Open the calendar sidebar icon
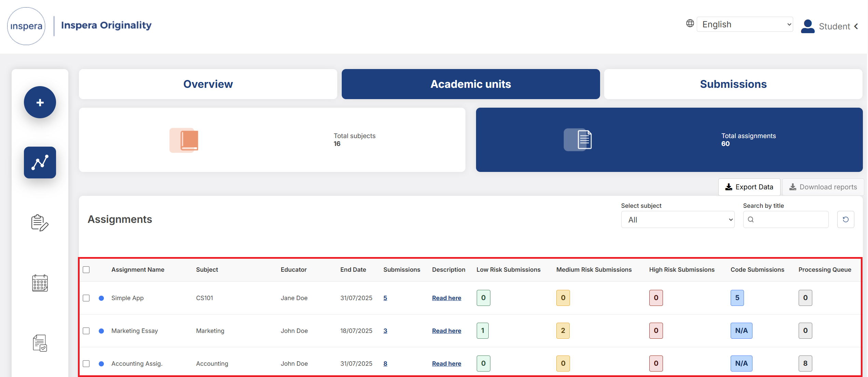Viewport: 868px width, 377px height. pyautogui.click(x=40, y=283)
